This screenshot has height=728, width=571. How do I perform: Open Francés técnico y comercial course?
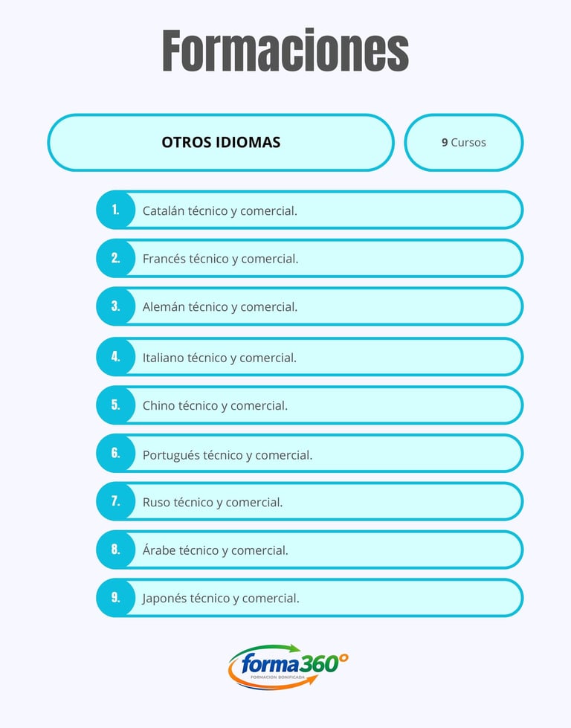coord(309,258)
